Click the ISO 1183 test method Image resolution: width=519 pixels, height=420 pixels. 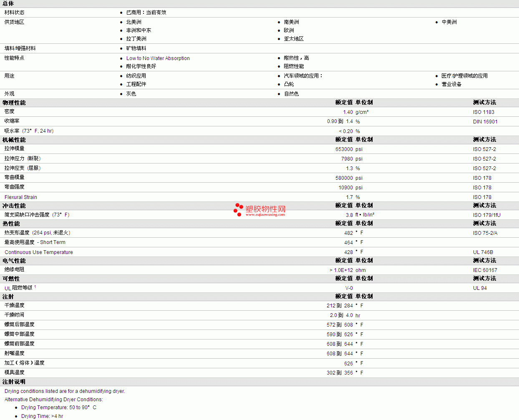click(484, 112)
